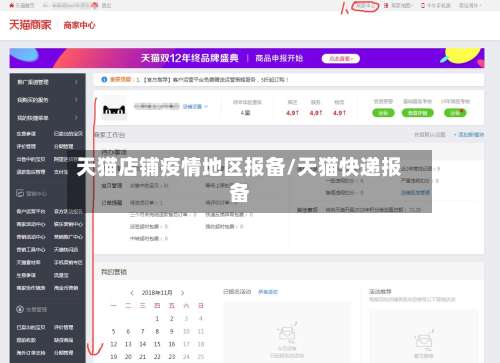500x363 pixels.
Task: Select November 5 in the calendar
Action: (113, 331)
